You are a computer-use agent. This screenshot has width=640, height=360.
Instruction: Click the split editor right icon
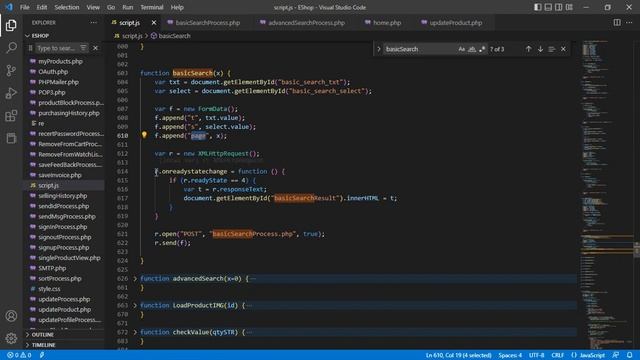point(617,22)
